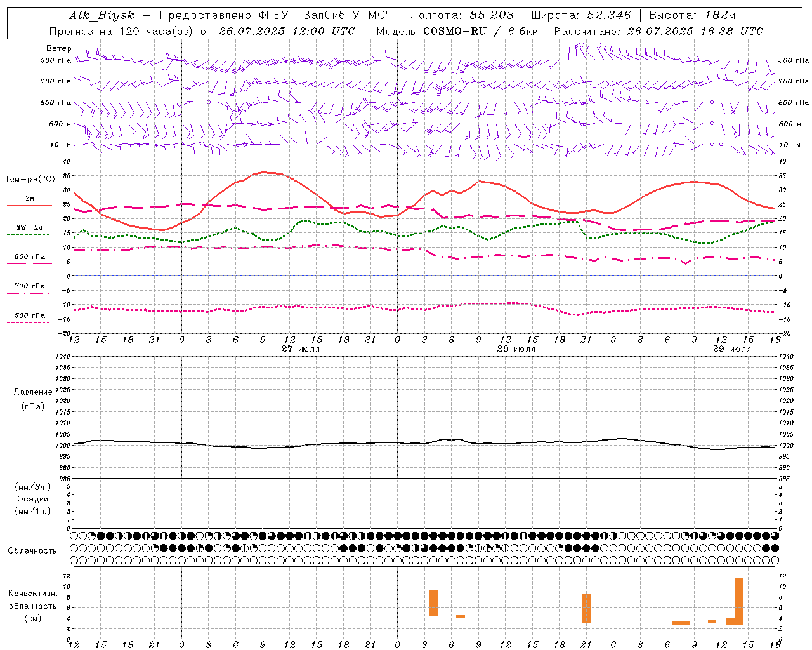
Task: Click the "Ветер" wind panel label
Action: (x=58, y=48)
